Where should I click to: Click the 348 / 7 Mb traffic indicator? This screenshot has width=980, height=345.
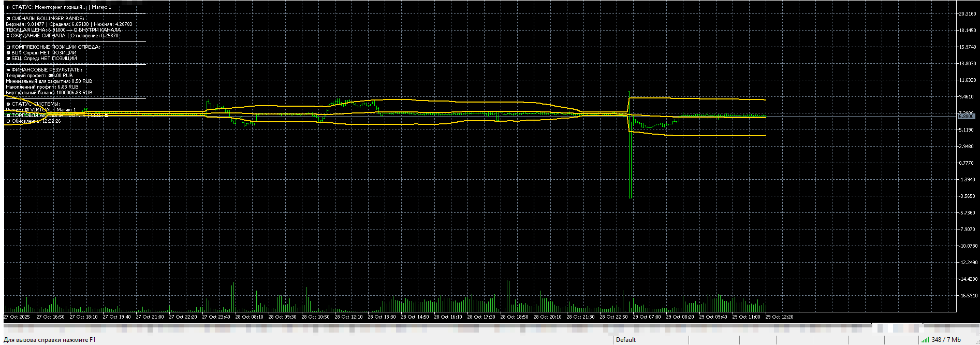(x=946, y=340)
